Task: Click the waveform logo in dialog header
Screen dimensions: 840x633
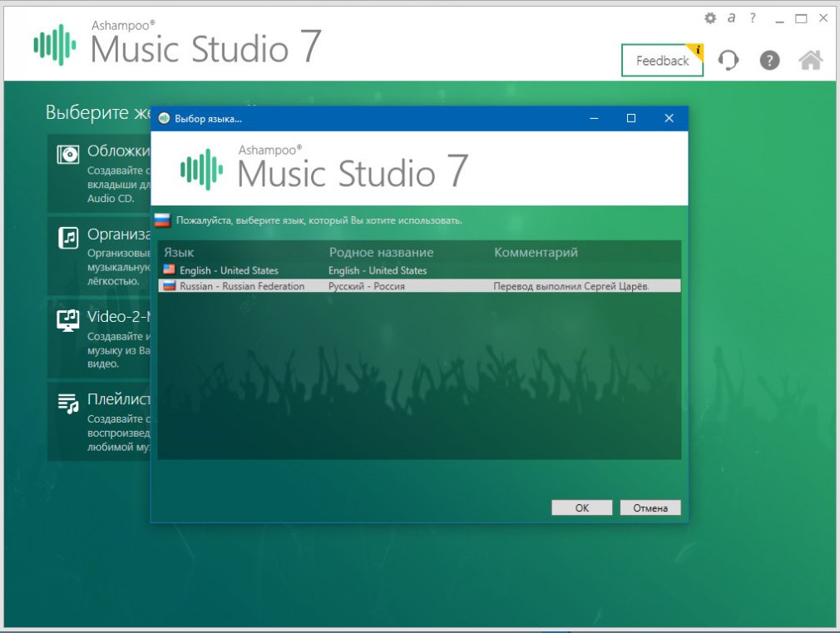Action: coord(201,170)
